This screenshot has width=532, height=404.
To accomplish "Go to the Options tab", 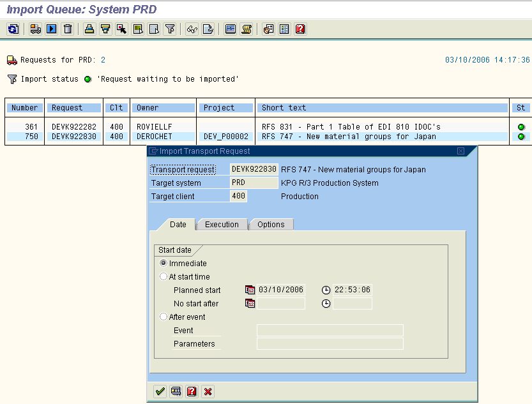I will [271, 225].
